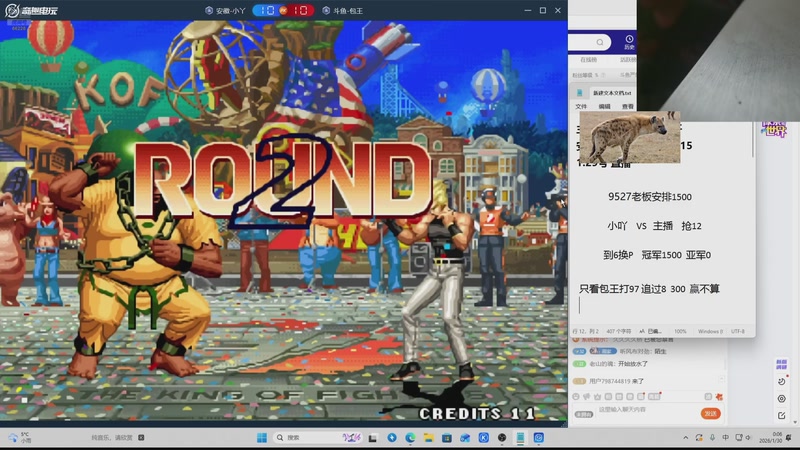Click the text line 9527老板安排1500
The image size is (800, 450).
[649, 197]
